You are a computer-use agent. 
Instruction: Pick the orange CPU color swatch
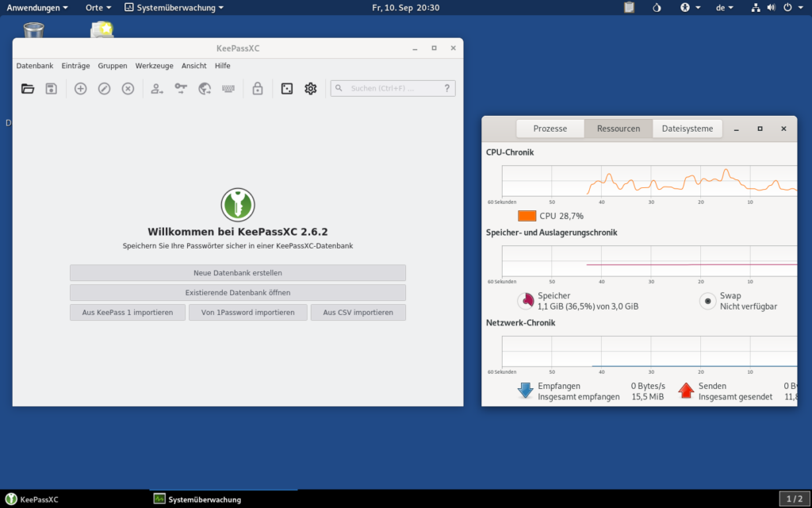coord(527,216)
